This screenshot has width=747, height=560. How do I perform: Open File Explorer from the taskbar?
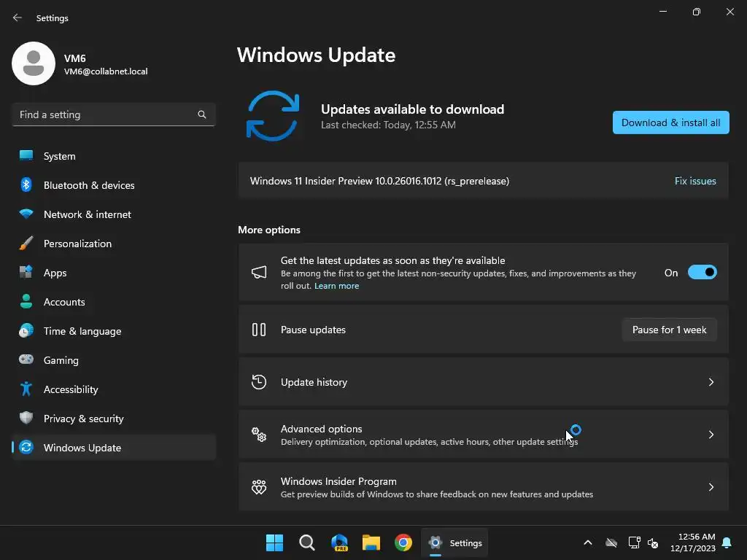pyautogui.click(x=371, y=542)
